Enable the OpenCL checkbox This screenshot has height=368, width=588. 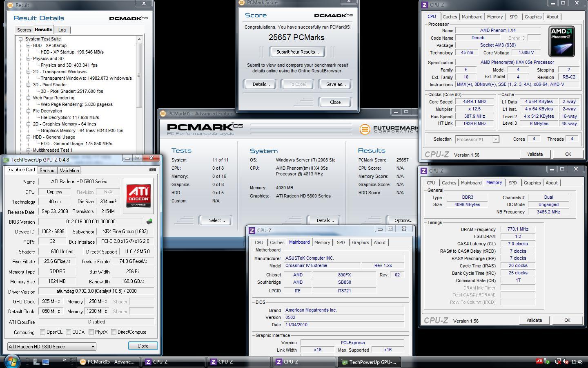[42, 332]
